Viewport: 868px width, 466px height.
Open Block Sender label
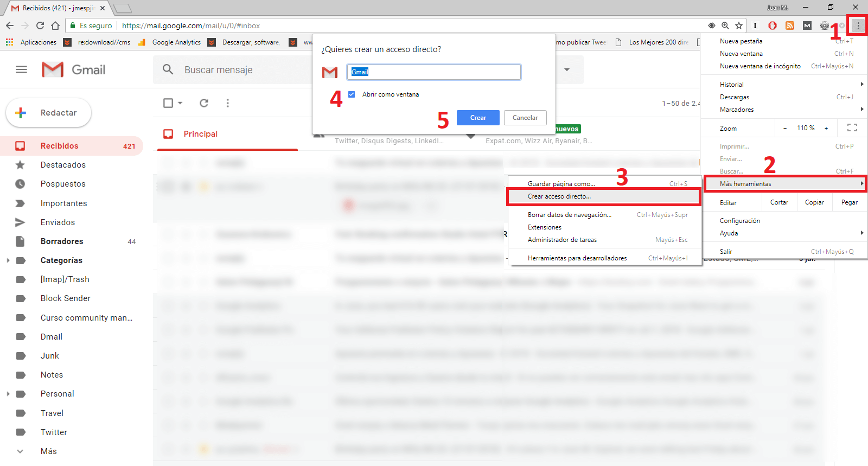coord(65,298)
